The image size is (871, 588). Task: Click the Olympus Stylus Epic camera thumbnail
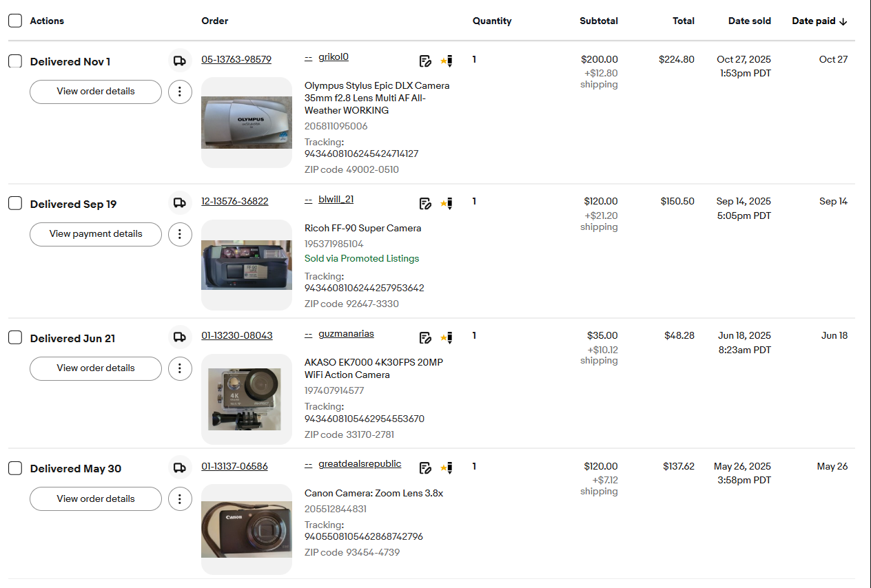247,123
